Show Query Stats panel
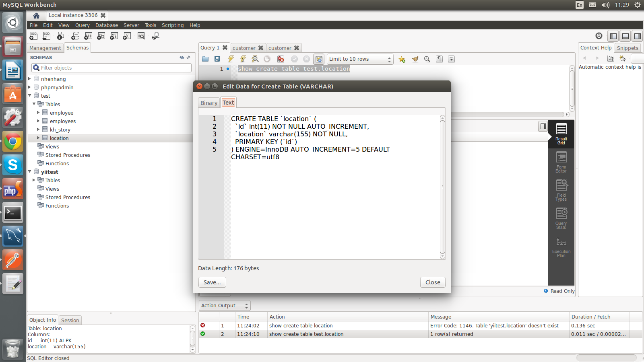The width and height of the screenshot is (644, 362). pyautogui.click(x=561, y=218)
